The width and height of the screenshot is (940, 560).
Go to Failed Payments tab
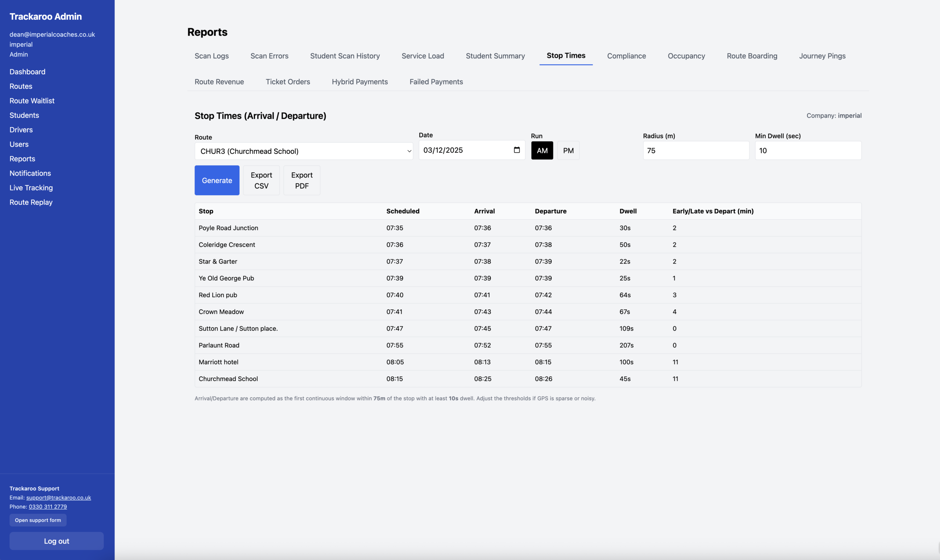435,82
